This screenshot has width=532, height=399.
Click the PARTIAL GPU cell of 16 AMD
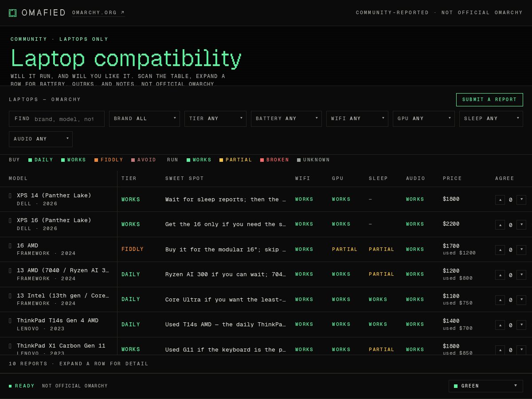(345, 250)
